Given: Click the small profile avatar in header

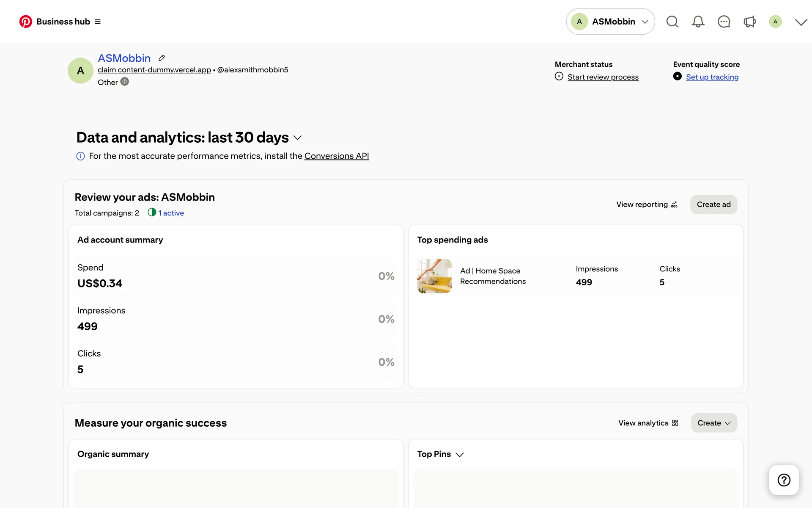Looking at the screenshot, I should (775, 22).
